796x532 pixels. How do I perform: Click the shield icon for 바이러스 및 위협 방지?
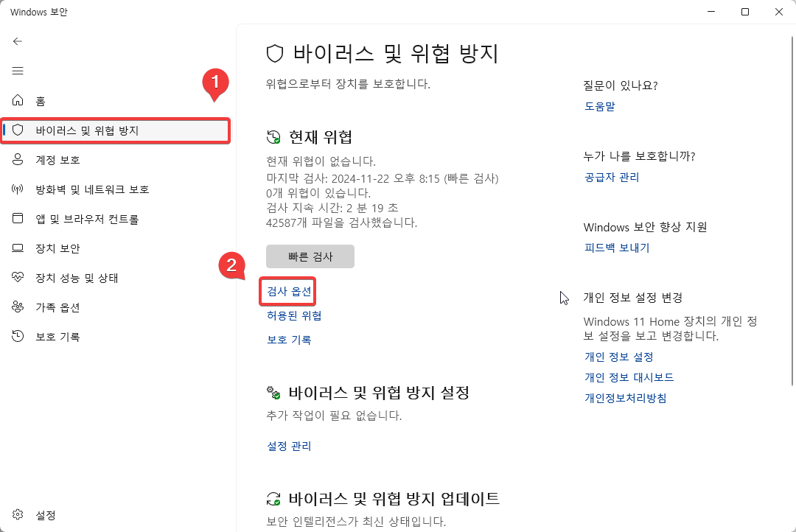pyautogui.click(x=18, y=130)
